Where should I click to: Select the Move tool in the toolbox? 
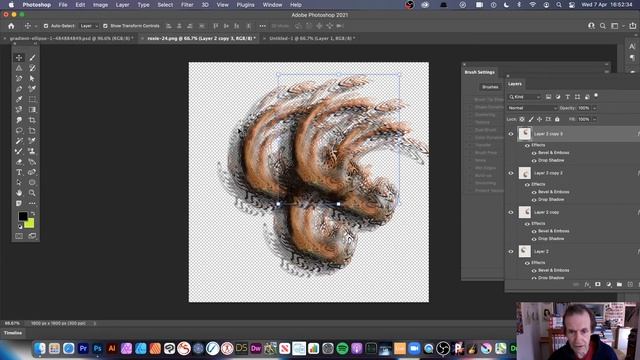point(19,58)
